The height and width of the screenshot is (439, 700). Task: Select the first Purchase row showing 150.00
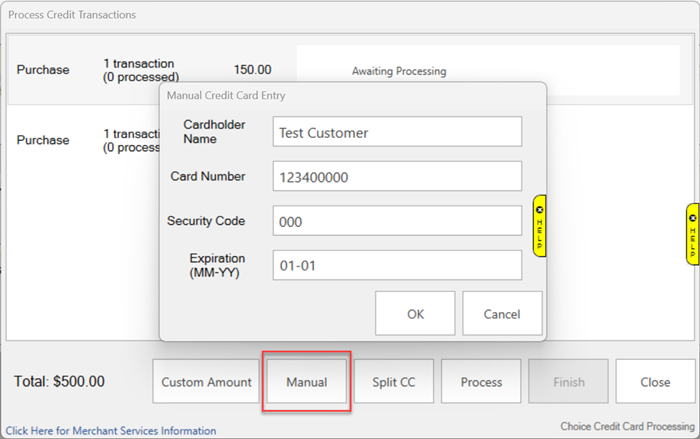pyautogui.click(x=80, y=71)
